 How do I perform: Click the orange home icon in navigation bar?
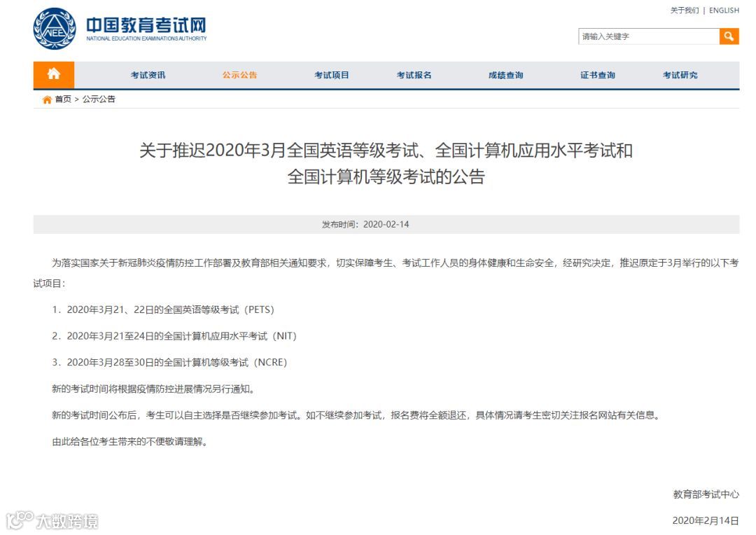53,75
